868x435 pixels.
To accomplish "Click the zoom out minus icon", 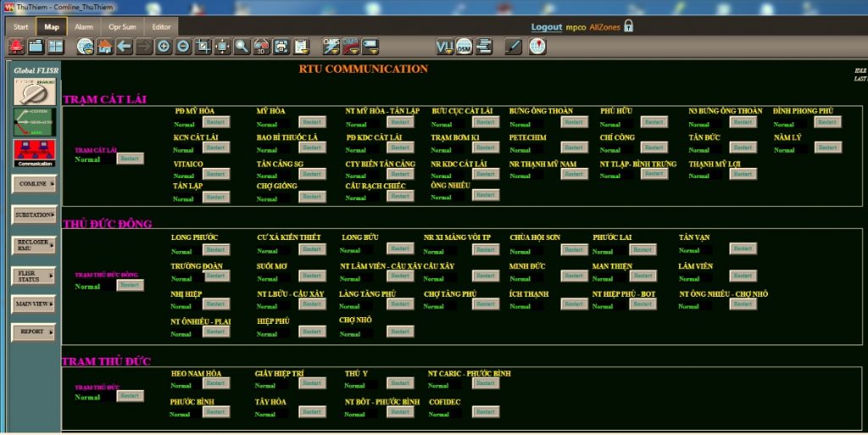I will pos(183,47).
